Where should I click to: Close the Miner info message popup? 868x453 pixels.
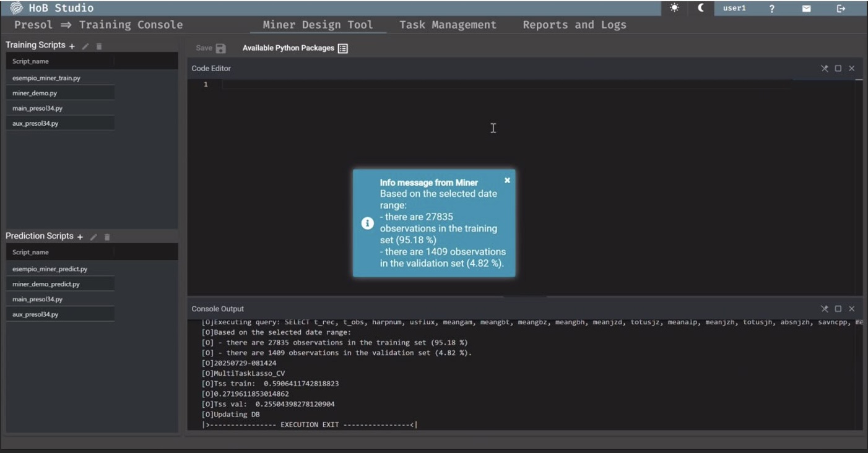click(x=507, y=180)
